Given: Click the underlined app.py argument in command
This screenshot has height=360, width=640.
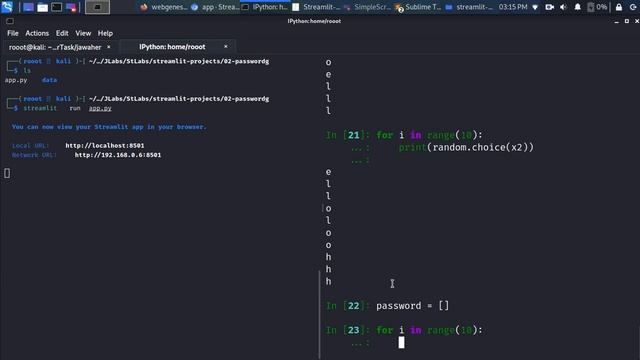Looking at the screenshot, I should click(x=100, y=108).
